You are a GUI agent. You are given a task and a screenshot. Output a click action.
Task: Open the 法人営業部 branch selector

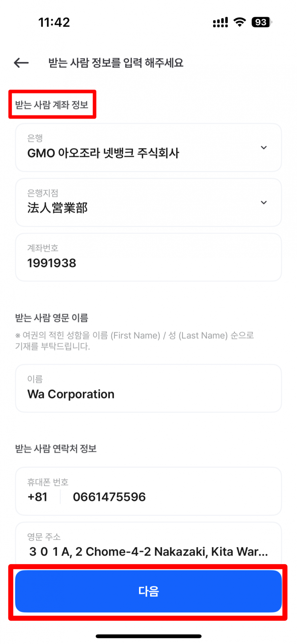142,203
